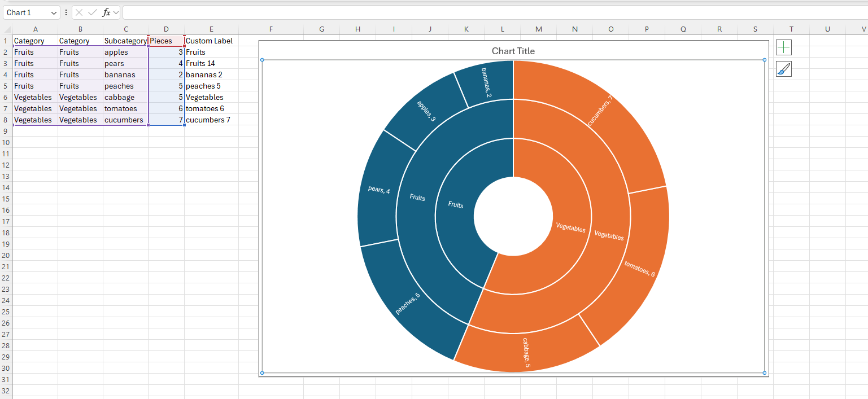Click the cucumbers 7 custom label cell

(x=211, y=120)
